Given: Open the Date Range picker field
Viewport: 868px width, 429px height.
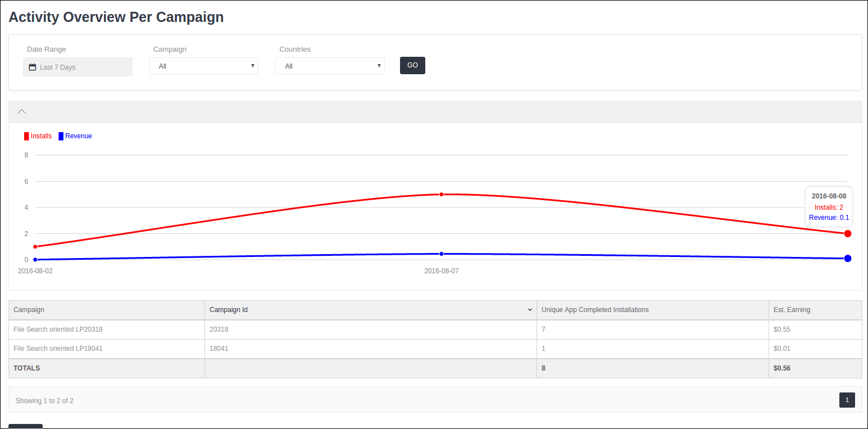Looking at the screenshot, I should [78, 67].
